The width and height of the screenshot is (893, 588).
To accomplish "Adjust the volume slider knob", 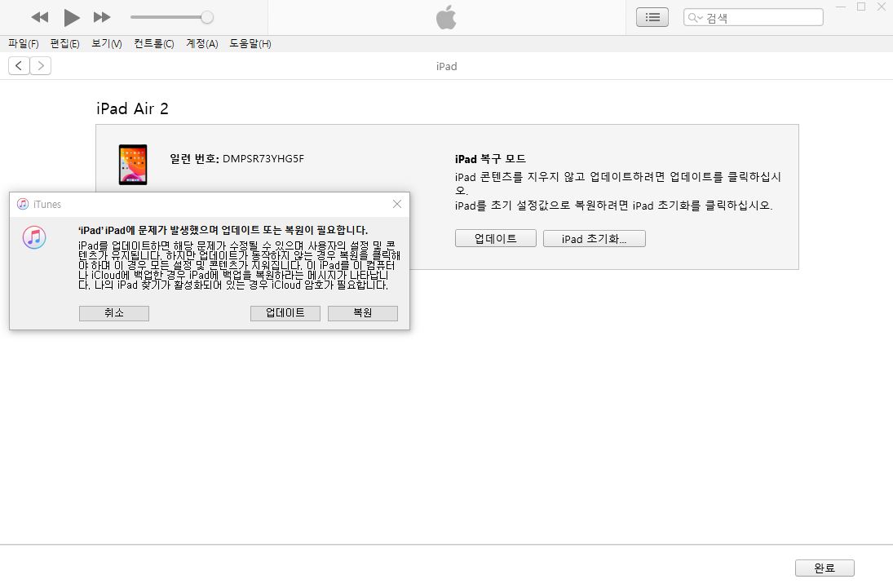I will coord(207,17).
